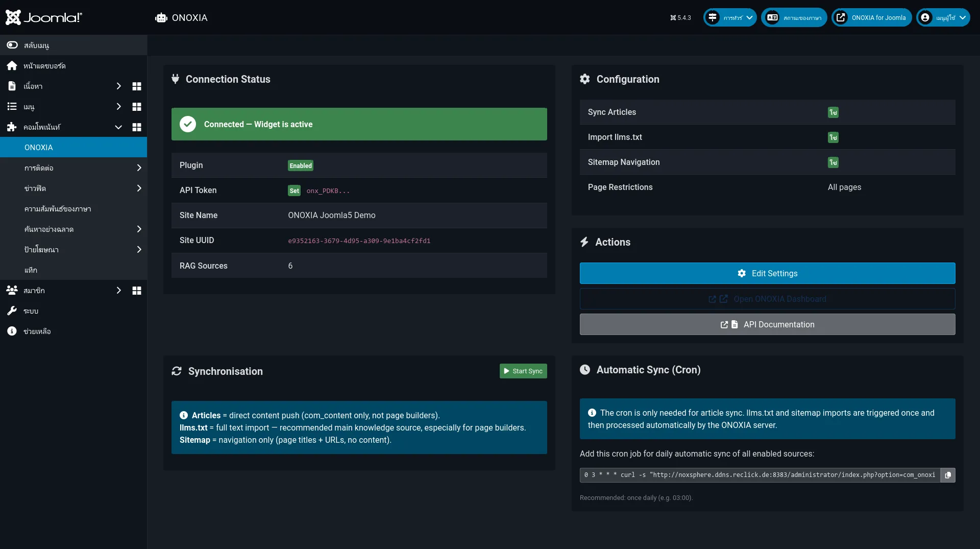The image size is (980, 549).
Task: Open the เมนูผู้ใช้ user menu dropdown
Action: (943, 17)
